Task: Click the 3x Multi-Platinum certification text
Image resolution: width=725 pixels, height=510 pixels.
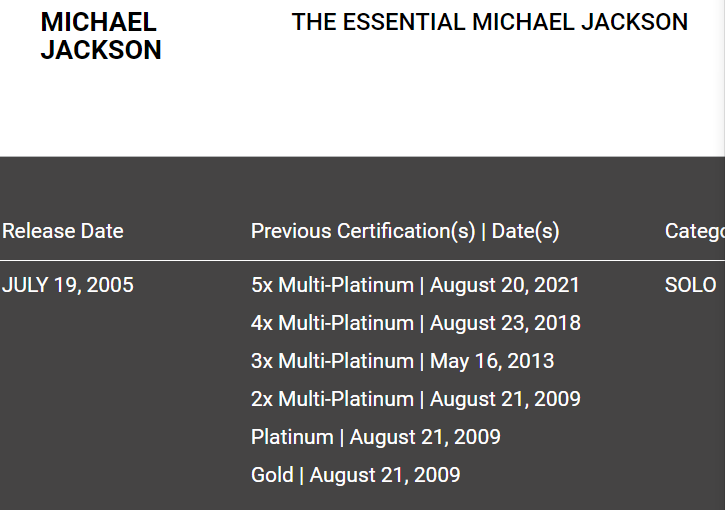Action: pyautogui.click(x=332, y=361)
